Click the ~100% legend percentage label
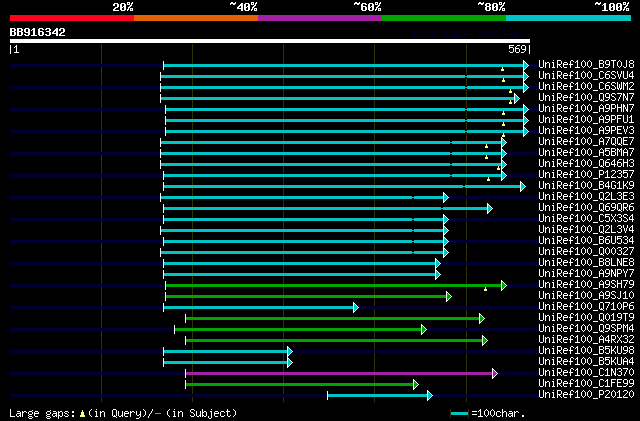 tap(612, 7)
